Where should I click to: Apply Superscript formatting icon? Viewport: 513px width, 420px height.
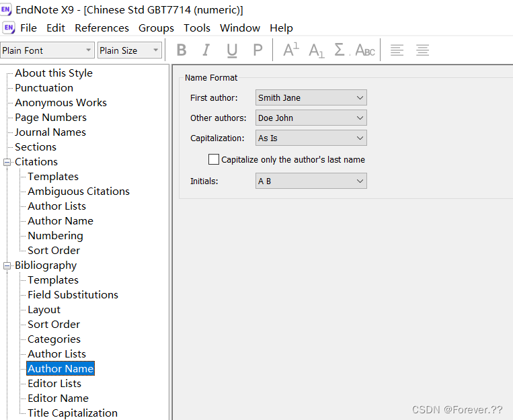291,50
